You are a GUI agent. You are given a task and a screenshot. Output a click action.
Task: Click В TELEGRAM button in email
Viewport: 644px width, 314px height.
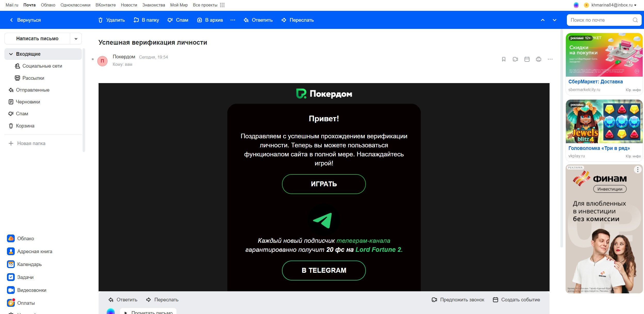pyautogui.click(x=324, y=270)
